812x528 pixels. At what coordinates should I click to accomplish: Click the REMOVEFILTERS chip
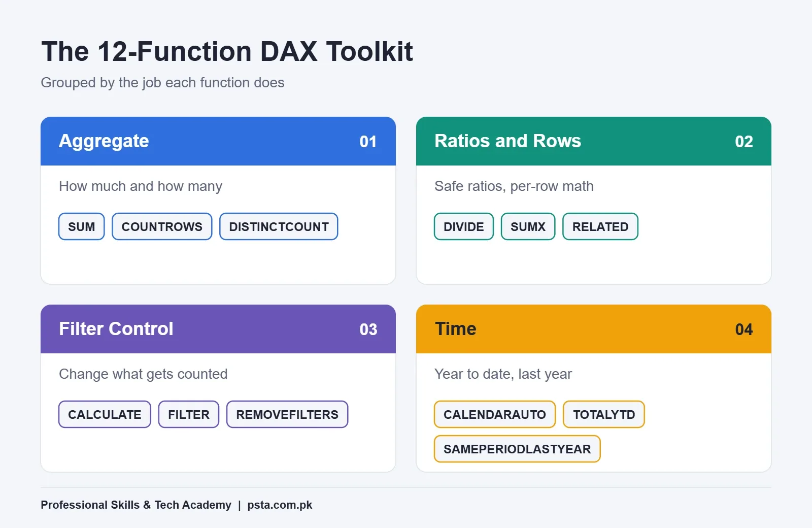(287, 414)
